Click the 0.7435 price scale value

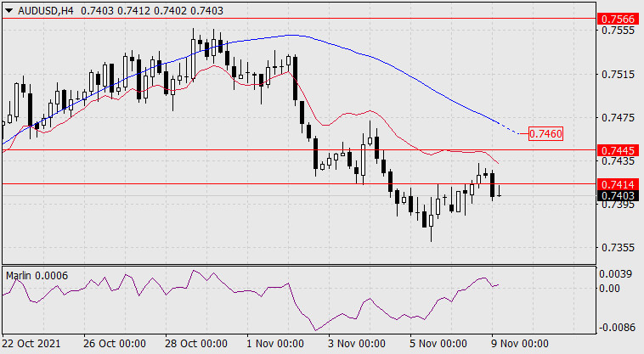point(618,160)
